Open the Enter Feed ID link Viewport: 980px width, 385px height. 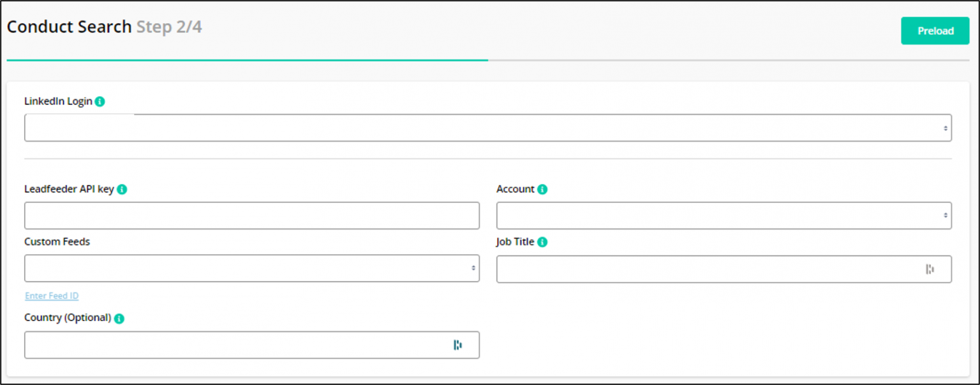point(51,296)
